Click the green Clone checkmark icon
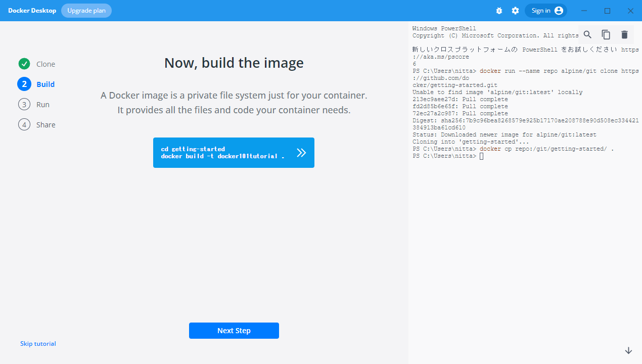Image resolution: width=642 pixels, height=364 pixels. 24,64
